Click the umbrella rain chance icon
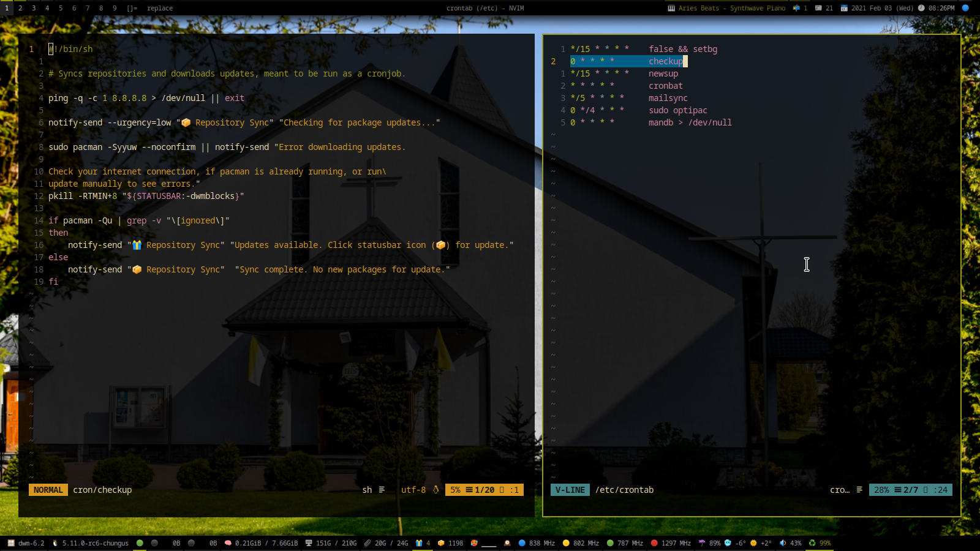The width and height of the screenshot is (980, 551). click(x=702, y=543)
